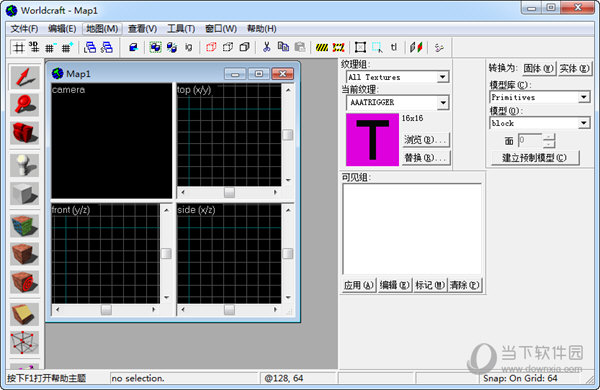Select the gray Block tool
This screenshot has width=600, height=390.
(x=24, y=193)
